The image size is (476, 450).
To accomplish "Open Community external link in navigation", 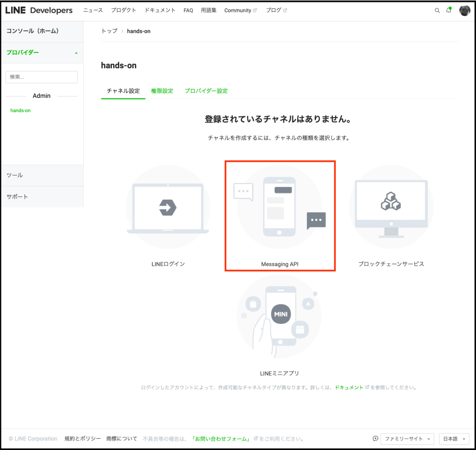I will coord(240,10).
